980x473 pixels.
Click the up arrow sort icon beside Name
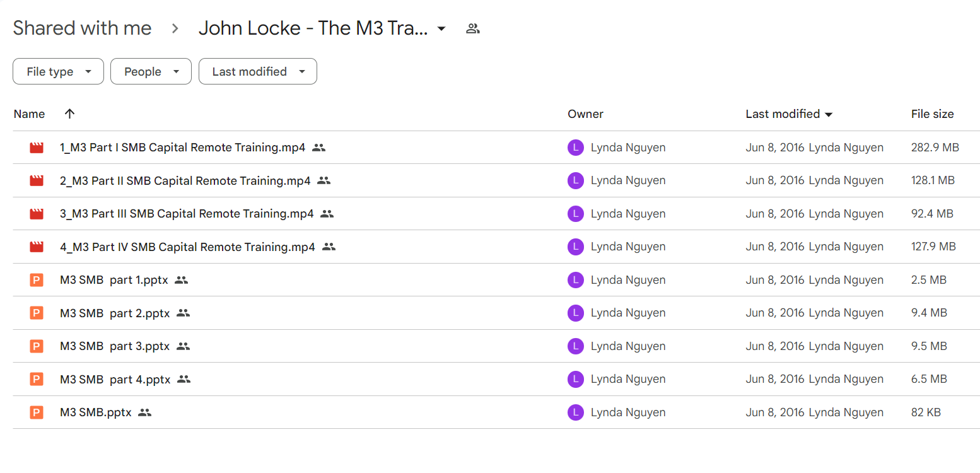[x=69, y=114]
